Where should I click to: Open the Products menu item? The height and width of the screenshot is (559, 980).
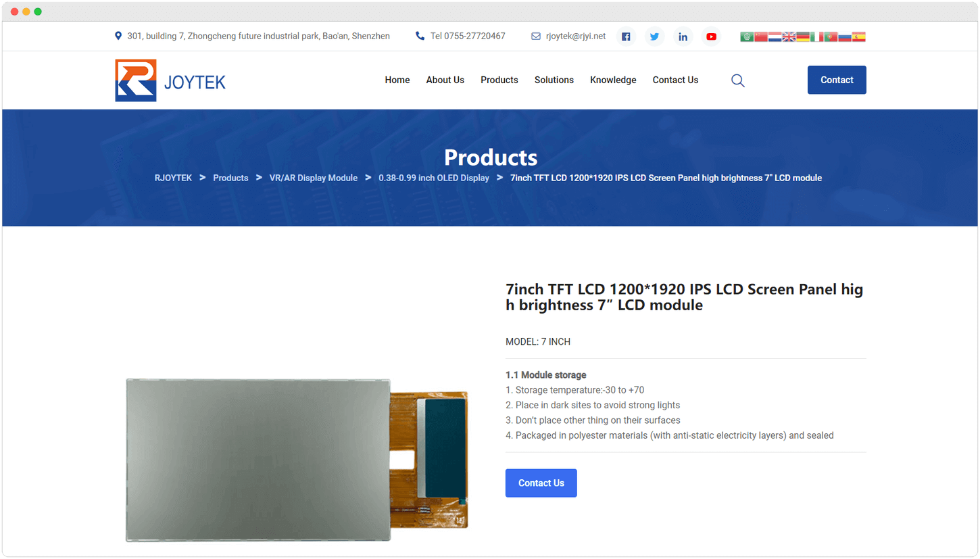click(x=499, y=80)
